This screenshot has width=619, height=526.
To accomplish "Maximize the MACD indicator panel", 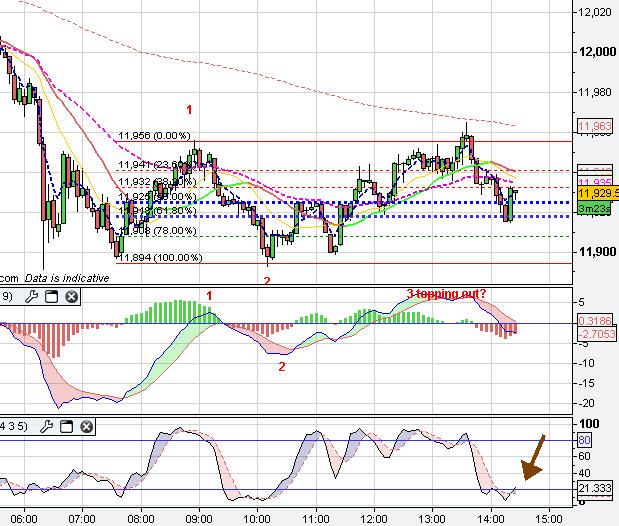I will coord(51,296).
